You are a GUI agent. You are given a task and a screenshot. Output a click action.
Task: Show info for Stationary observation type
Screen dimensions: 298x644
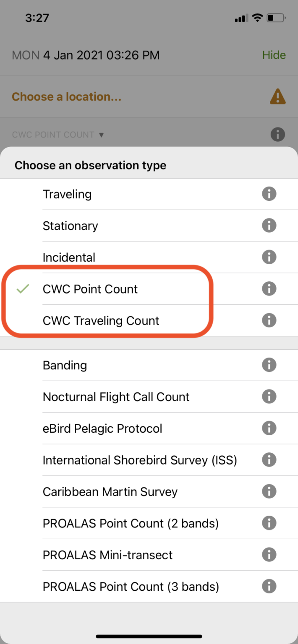(x=269, y=226)
